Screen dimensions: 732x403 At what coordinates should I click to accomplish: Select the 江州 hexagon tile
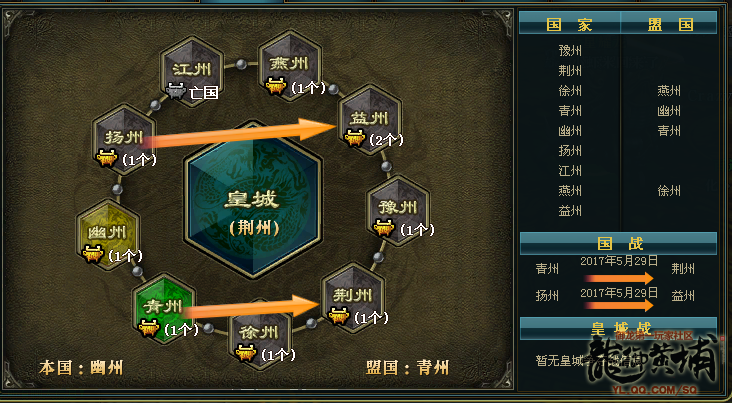[x=192, y=71]
